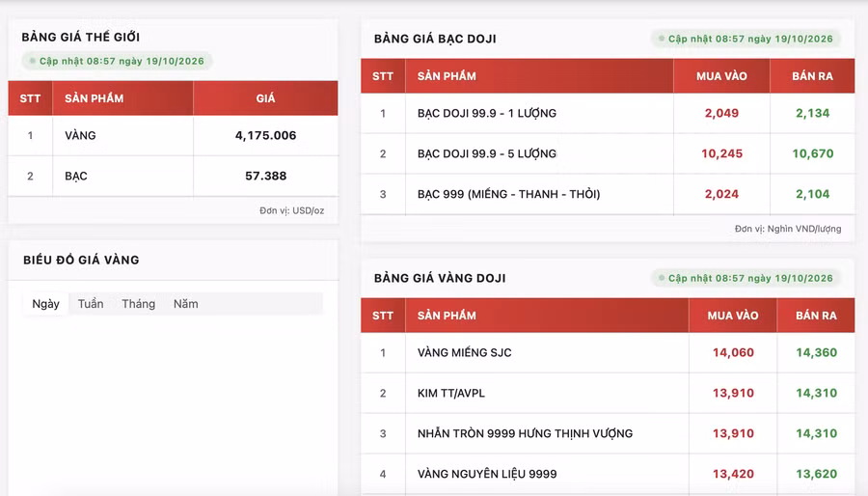This screenshot has width=868, height=496.
Task: Click Nhẫn Tròn buy price 13,910
Action: [x=733, y=433]
